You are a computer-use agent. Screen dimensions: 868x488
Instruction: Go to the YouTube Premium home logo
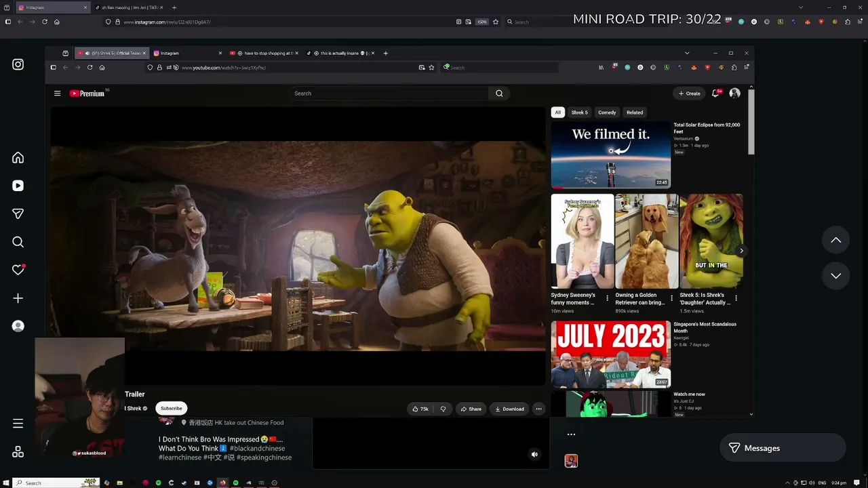87,94
